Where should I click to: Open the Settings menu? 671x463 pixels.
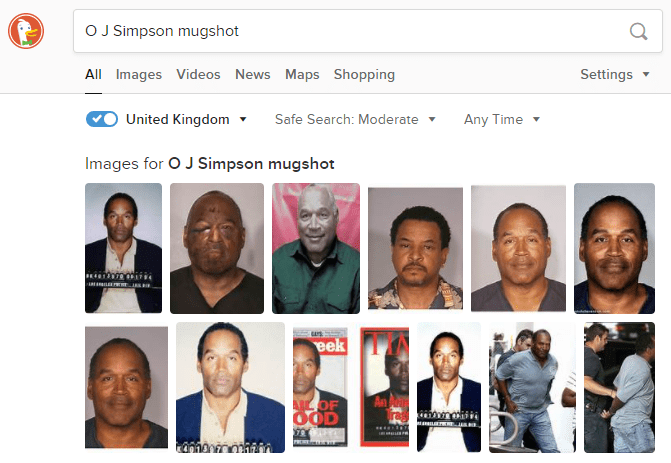(615, 74)
